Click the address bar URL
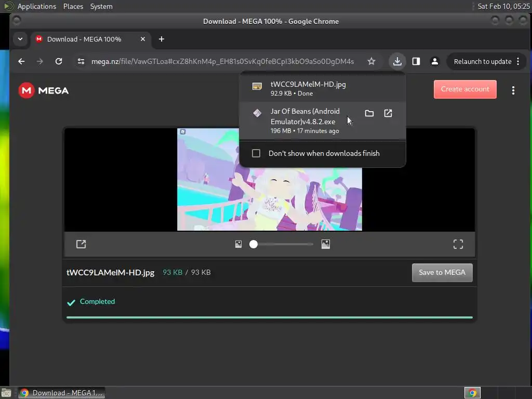 [x=222, y=61]
